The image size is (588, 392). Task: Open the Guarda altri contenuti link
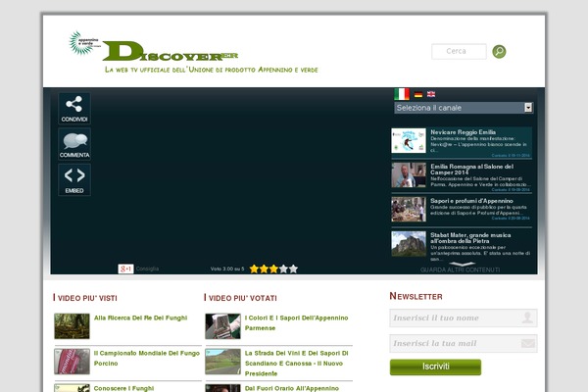coord(460,269)
